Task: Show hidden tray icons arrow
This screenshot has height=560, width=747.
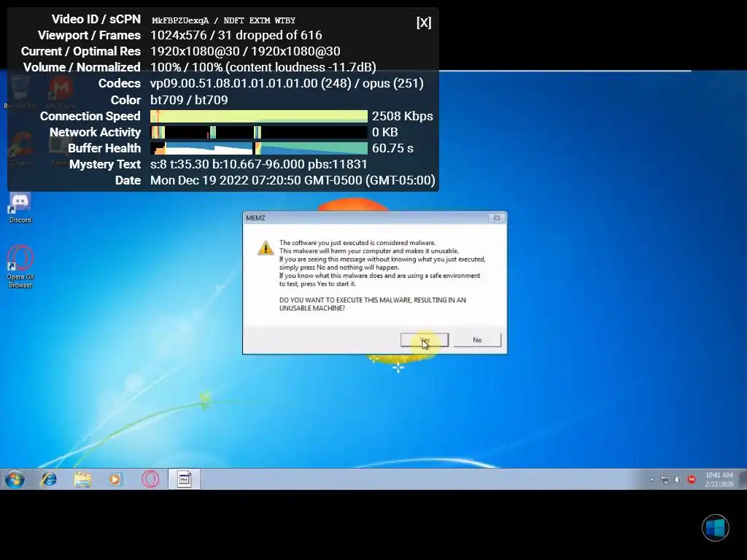Action: (651, 480)
